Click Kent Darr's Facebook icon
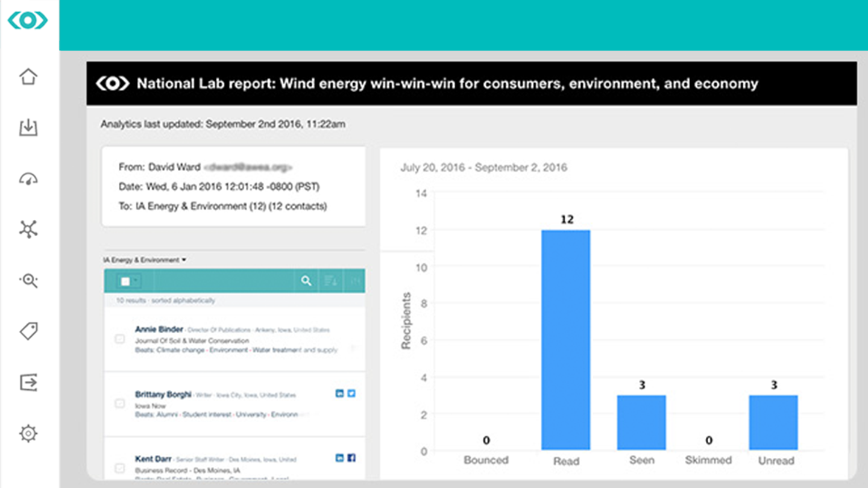Viewport: 868px width, 488px height. click(x=352, y=458)
